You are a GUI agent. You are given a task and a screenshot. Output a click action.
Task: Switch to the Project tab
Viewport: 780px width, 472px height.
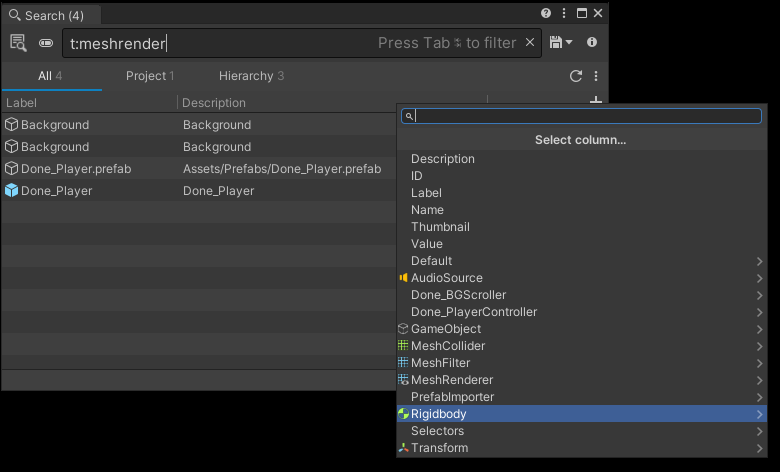(150, 76)
